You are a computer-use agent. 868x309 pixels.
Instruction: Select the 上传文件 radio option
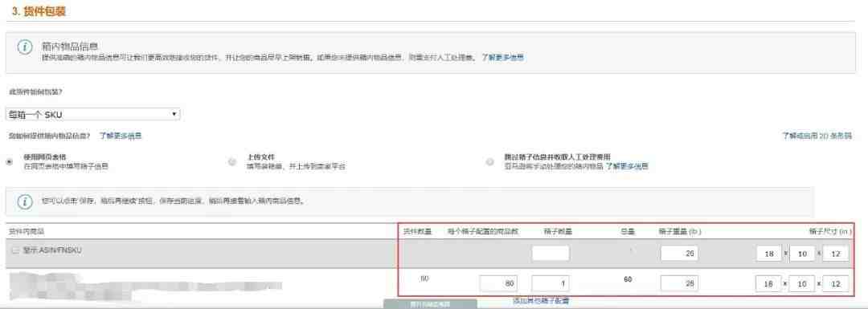(232, 162)
